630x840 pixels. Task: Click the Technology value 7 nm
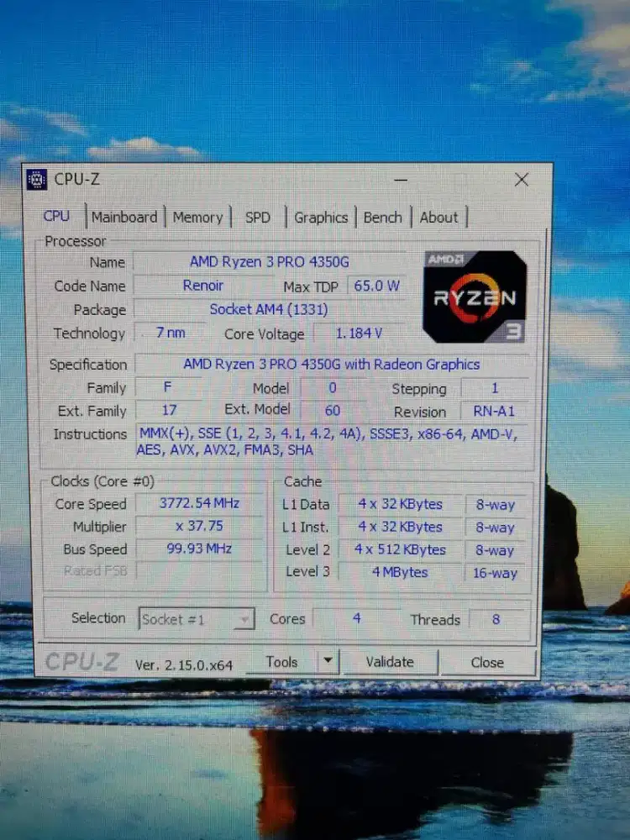(171, 333)
